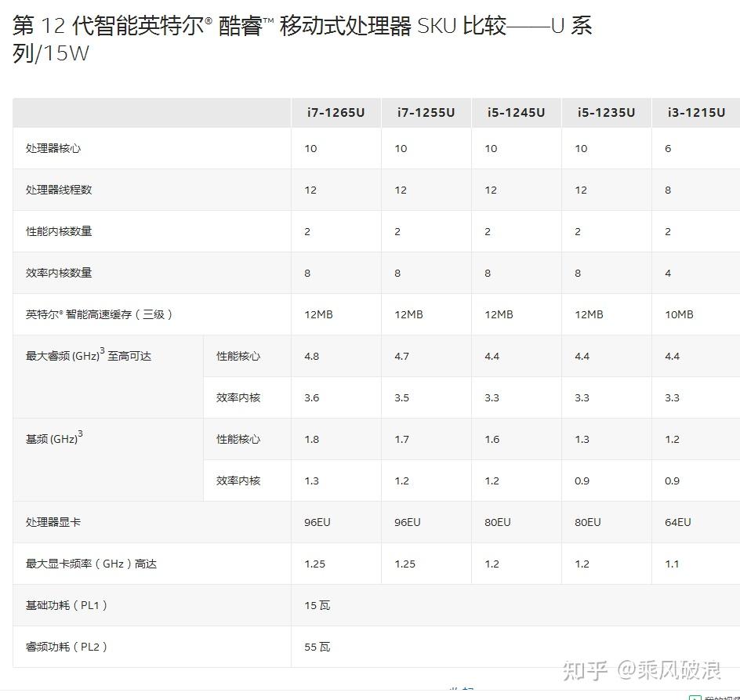Screen dimensions: 740x700
Task: Click 12MB cache value under i7-1255U
Action: (408, 315)
